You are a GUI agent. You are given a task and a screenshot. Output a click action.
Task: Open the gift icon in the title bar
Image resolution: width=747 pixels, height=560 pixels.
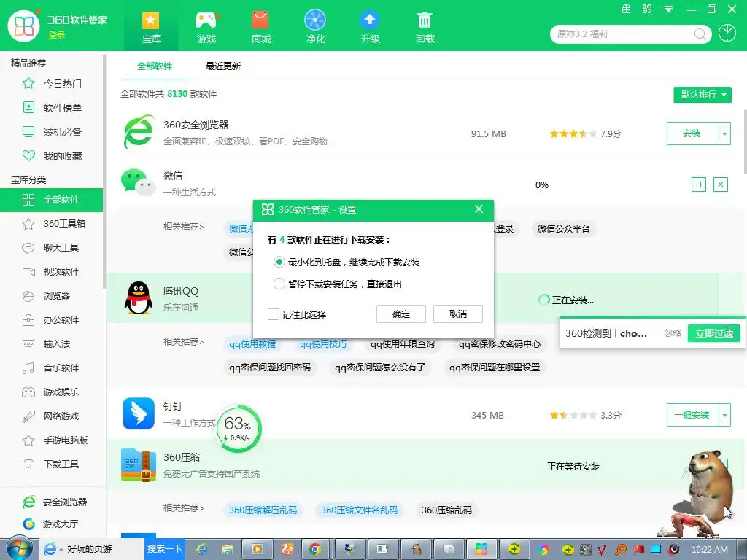(x=626, y=9)
